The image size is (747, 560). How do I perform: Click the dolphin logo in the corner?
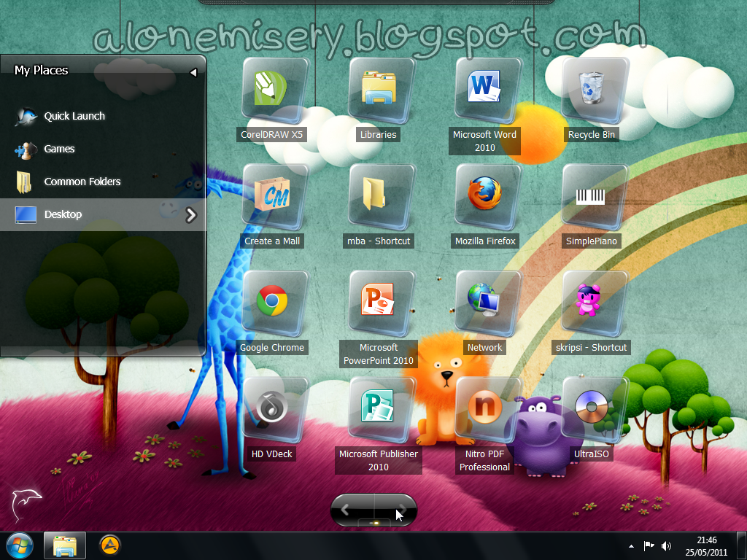click(x=26, y=505)
